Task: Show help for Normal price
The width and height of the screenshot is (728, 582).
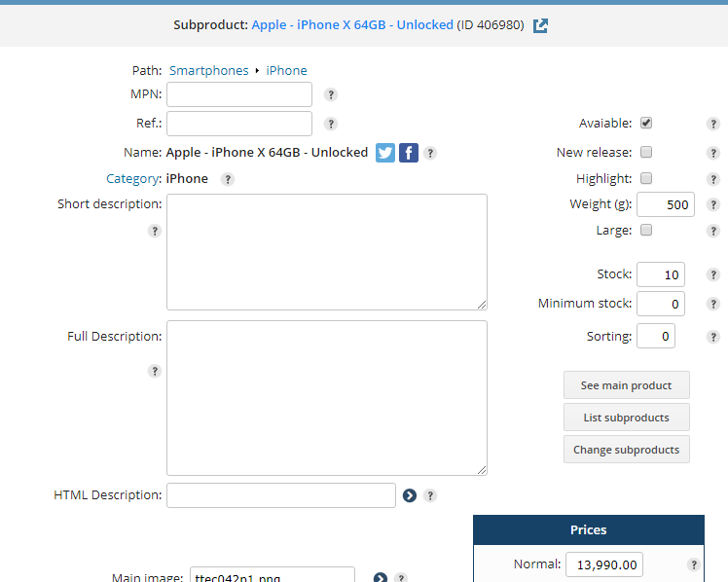Action: (x=694, y=564)
